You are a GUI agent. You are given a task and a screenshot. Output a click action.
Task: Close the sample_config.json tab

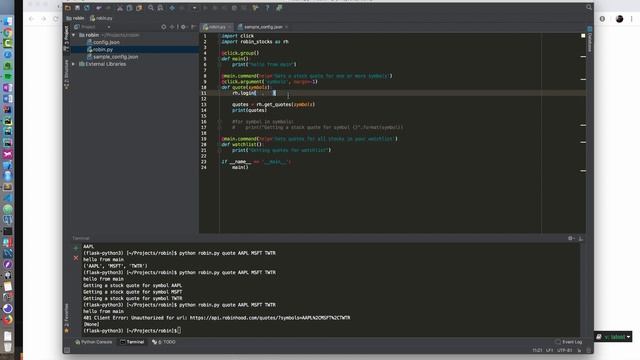tap(287, 27)
